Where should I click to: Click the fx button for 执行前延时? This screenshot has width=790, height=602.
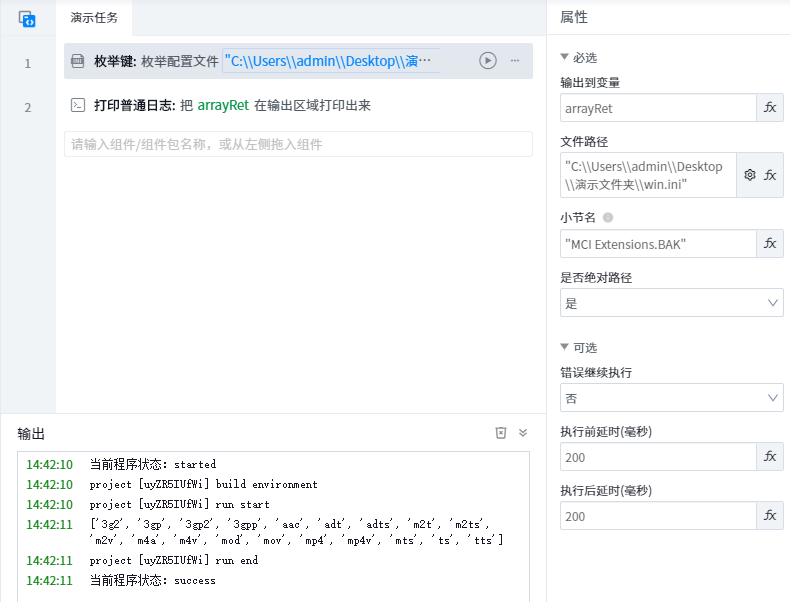[x=770, y=457]
